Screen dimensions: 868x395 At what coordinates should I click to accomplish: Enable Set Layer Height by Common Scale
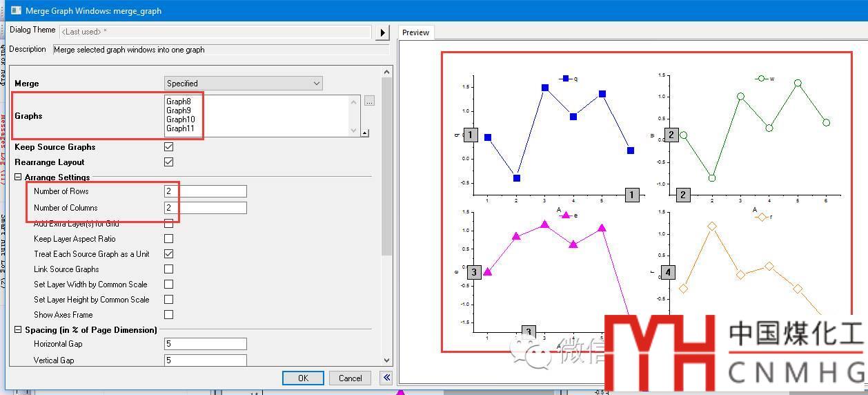168,299
